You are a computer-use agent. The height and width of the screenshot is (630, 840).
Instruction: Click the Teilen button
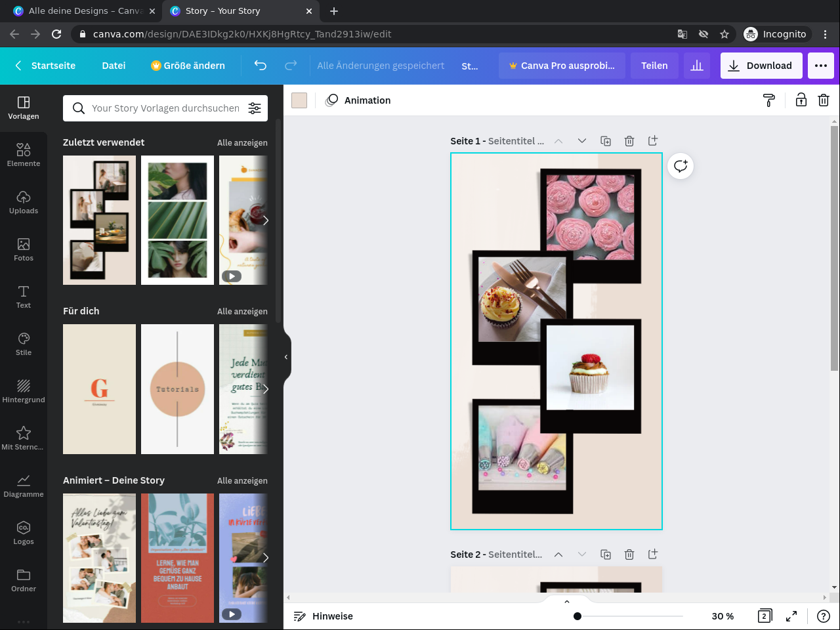coord(654,66)
